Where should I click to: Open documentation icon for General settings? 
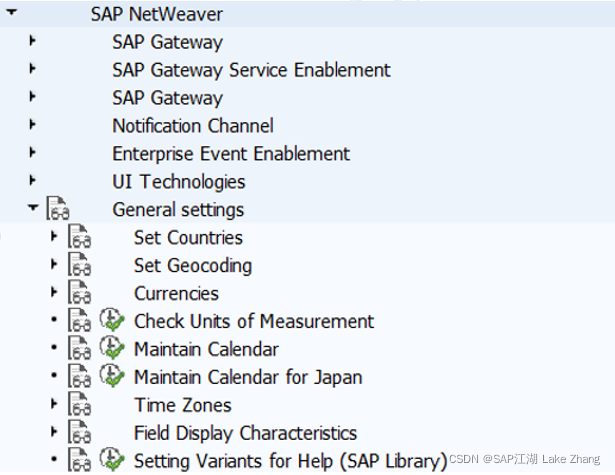click(58, 208)
